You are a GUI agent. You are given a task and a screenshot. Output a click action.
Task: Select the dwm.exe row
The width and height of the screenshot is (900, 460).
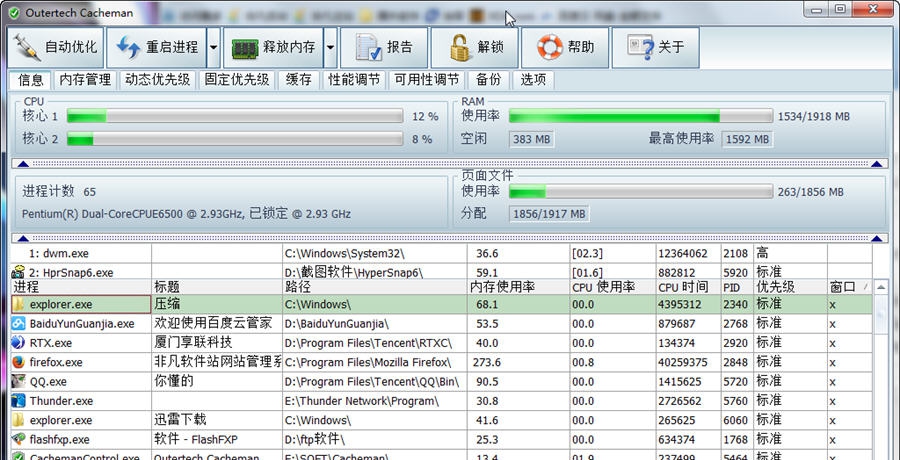tap(441, 253)
